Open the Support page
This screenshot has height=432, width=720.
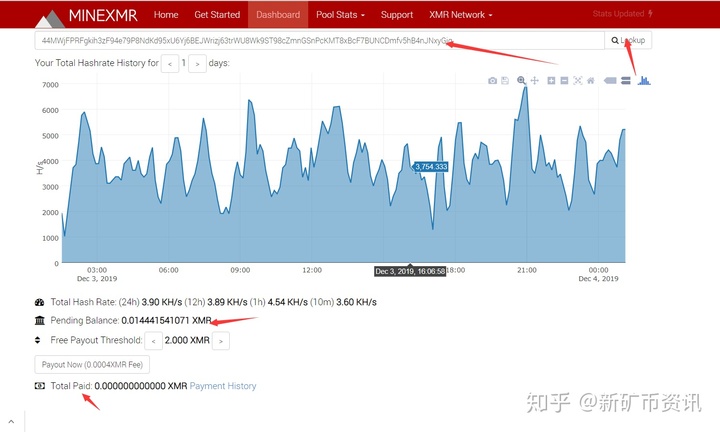[x=397, y=15]
